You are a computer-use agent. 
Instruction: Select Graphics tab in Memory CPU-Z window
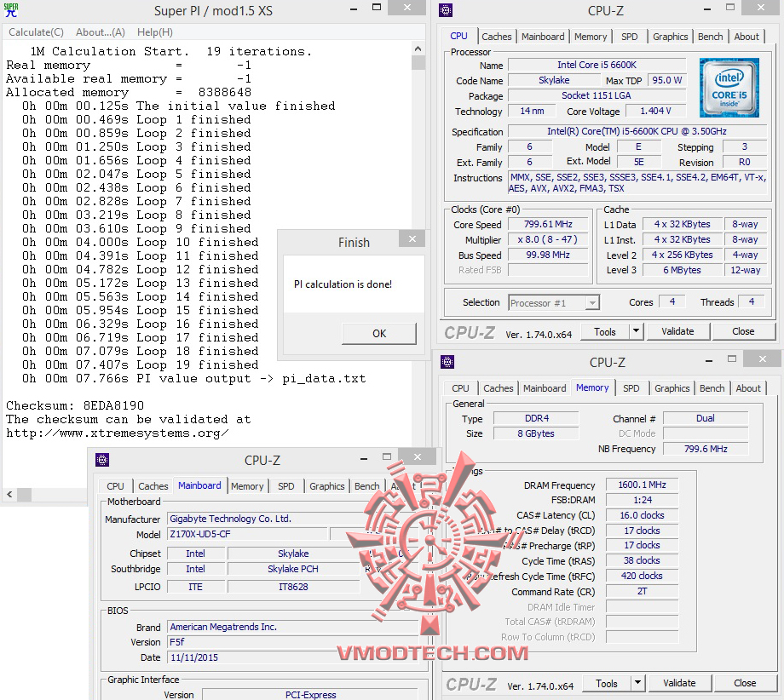[672, 388]
